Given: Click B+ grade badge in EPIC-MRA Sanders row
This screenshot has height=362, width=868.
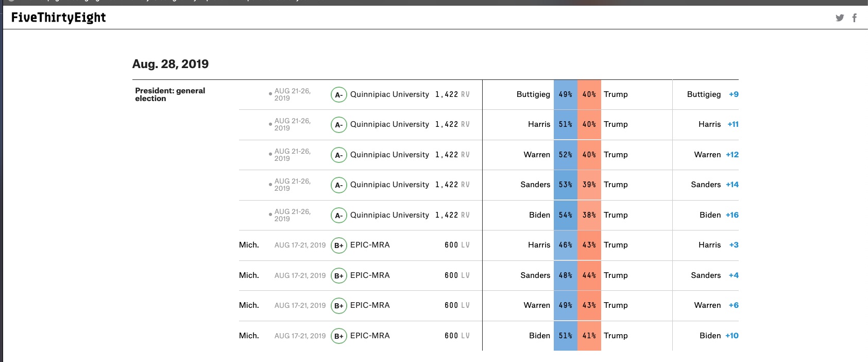Looking at the screenshot, I should 338,275.
